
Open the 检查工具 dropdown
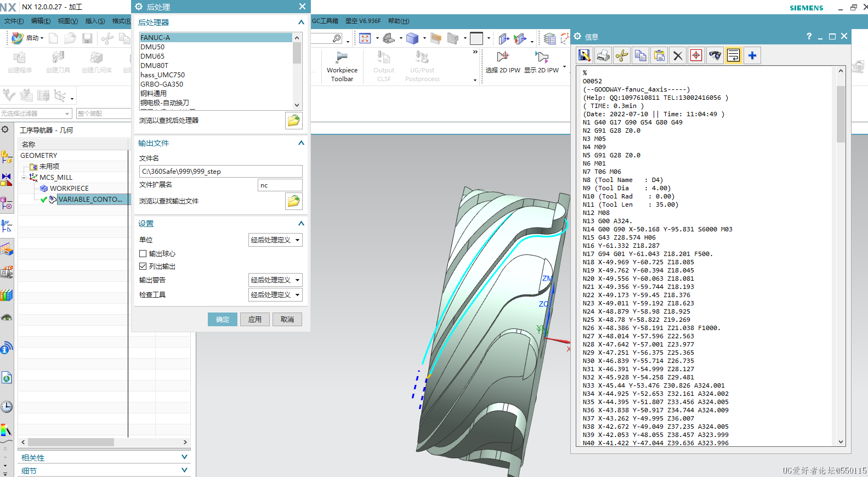coord(275,295)
